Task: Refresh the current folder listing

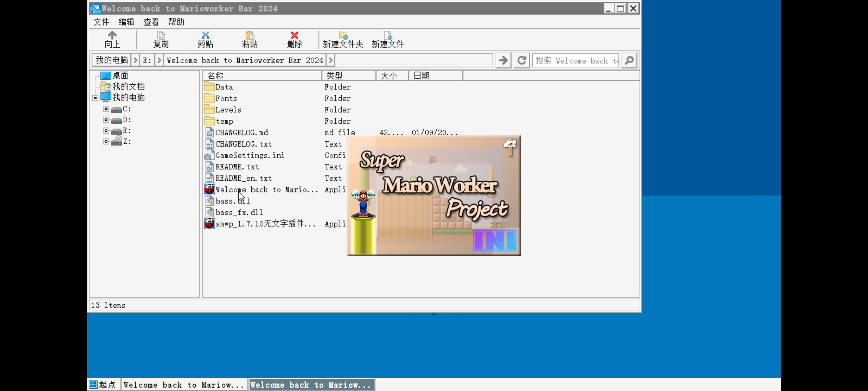Action: tap(522, 60)
